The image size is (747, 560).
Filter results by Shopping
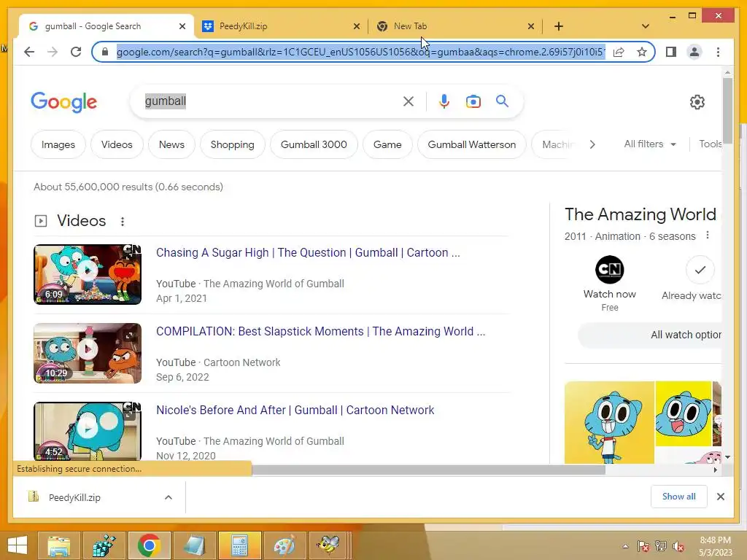tap(233, 144)
